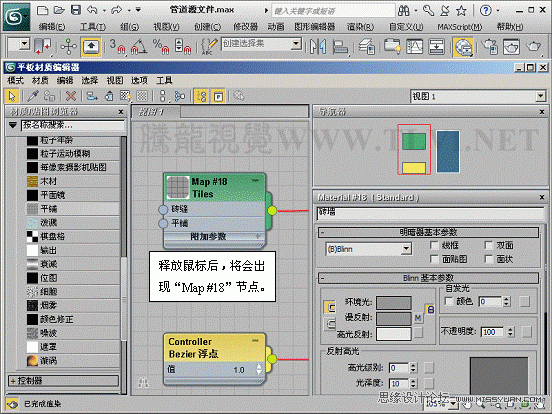Enable the 线框 wireframe checkbox
The image size is (552, 414).
pos(434,245)
